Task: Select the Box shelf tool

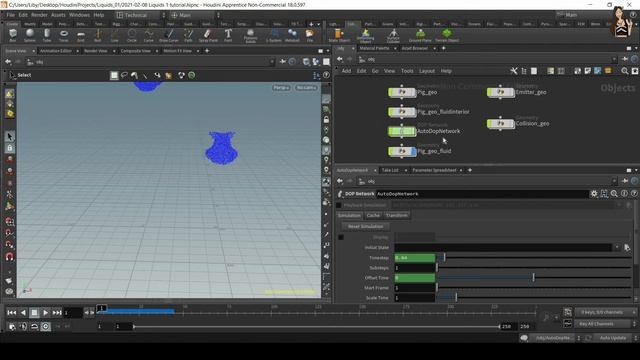Action: point(13,35)
